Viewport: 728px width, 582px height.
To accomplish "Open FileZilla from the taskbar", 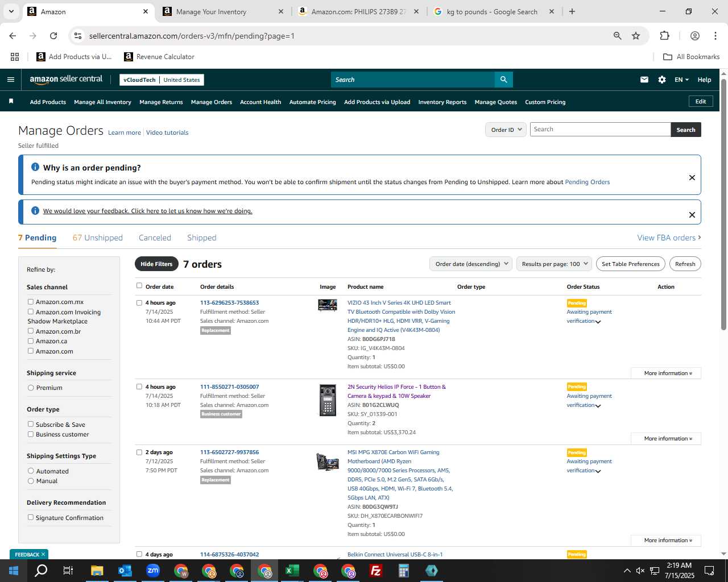I will [376, 571].
